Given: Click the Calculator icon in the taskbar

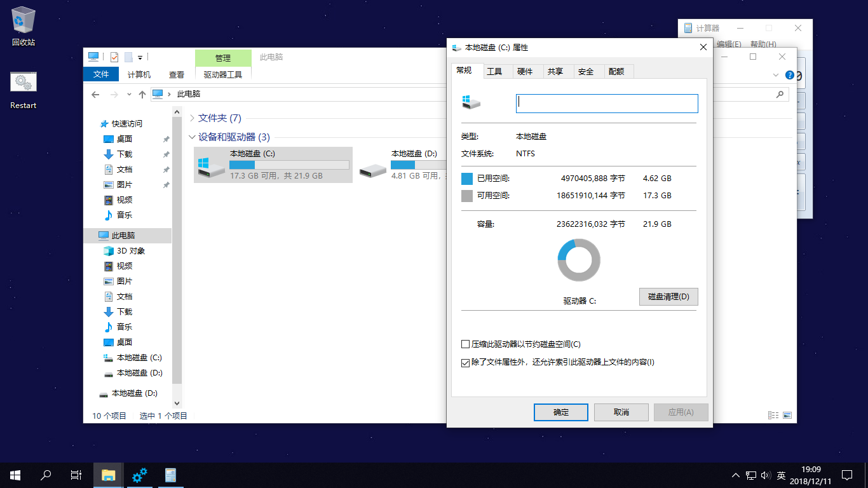Looking at the screenshot, I should (170, 475).
